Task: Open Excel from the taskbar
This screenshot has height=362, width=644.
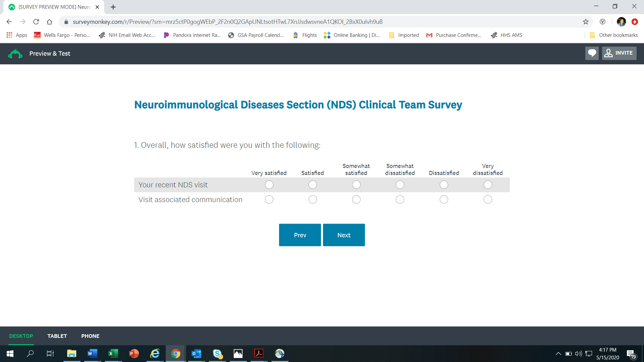Action: point(113,354)
